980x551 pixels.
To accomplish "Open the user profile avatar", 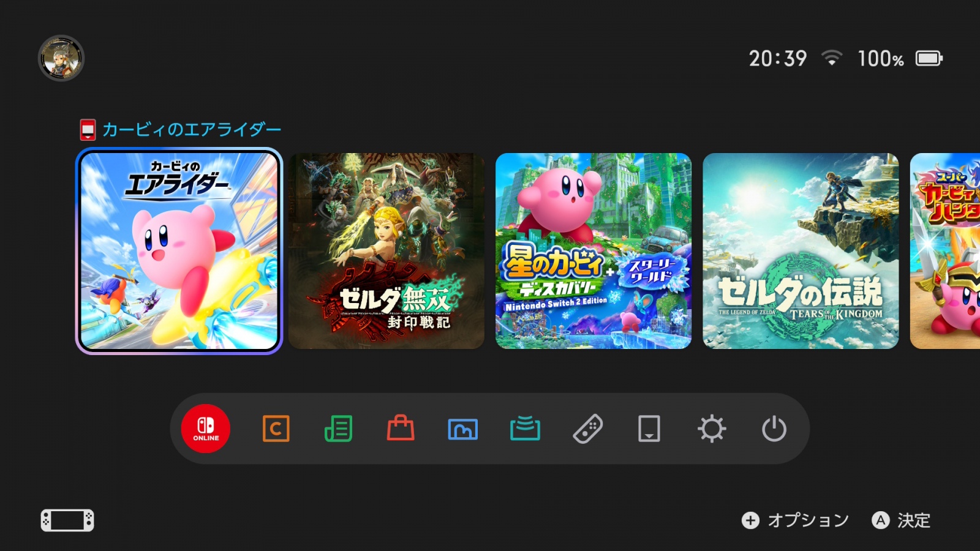I will (61, 58).
